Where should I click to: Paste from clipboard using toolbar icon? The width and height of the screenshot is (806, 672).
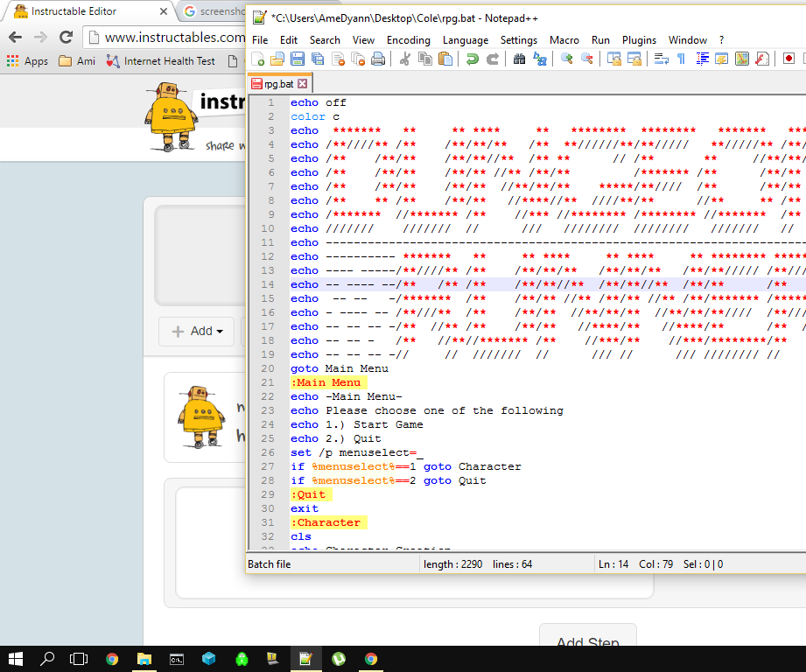pos(445,59)
